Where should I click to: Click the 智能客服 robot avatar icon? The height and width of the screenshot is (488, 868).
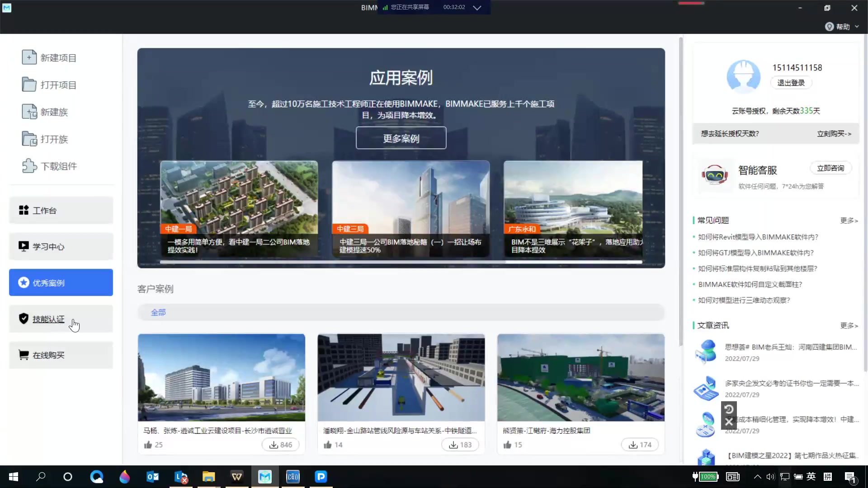(x=714, y=175)
